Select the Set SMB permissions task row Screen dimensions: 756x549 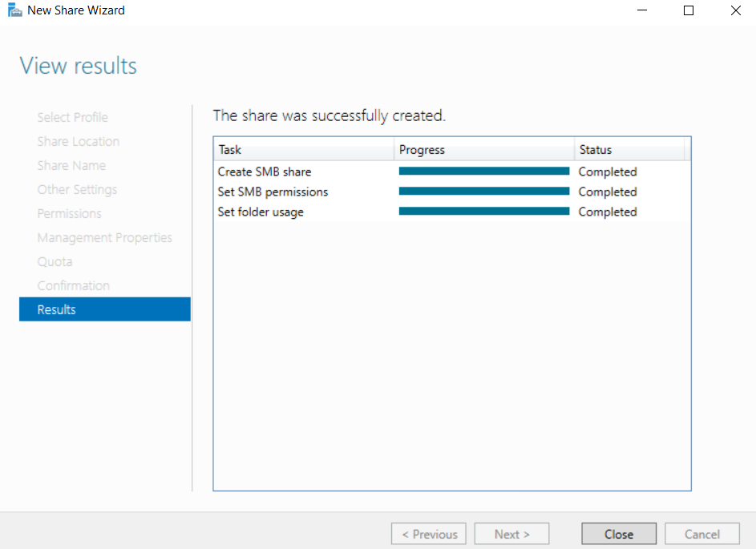coord(273,192)
